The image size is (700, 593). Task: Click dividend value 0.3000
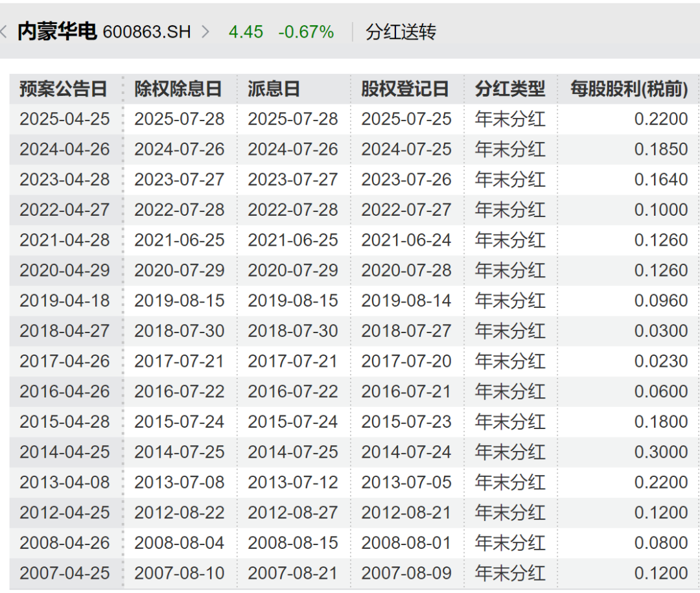[x=661, y=452]
